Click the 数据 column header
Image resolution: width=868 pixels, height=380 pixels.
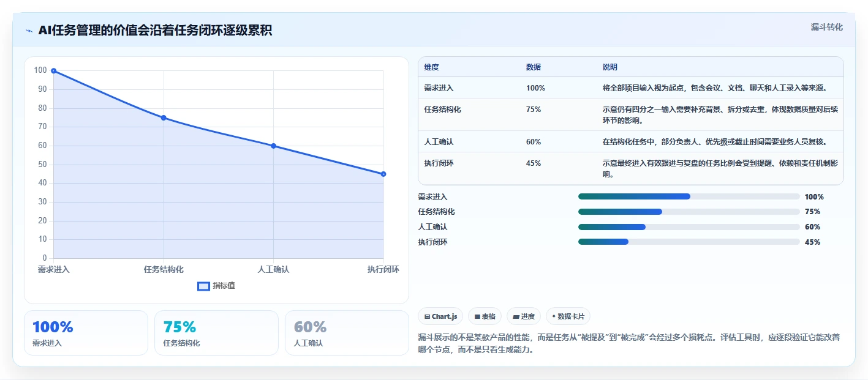(534, 67)
